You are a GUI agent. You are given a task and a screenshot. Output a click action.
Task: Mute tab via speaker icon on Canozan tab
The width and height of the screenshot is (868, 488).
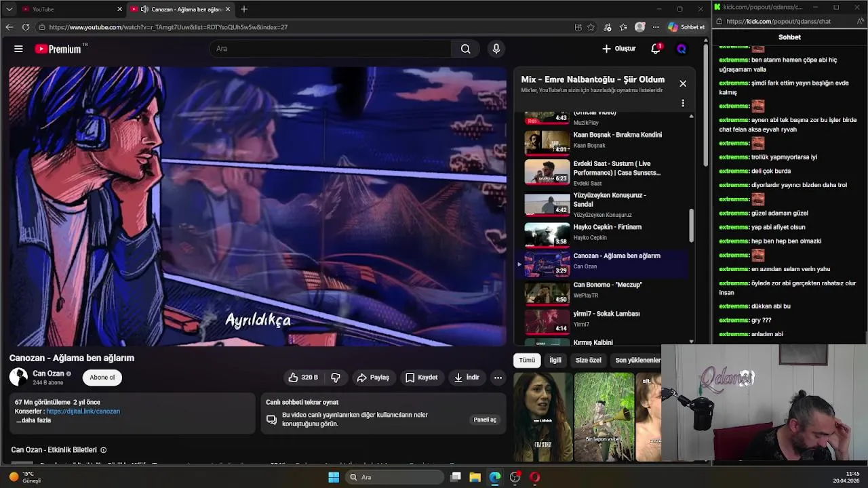click(144, 9)
